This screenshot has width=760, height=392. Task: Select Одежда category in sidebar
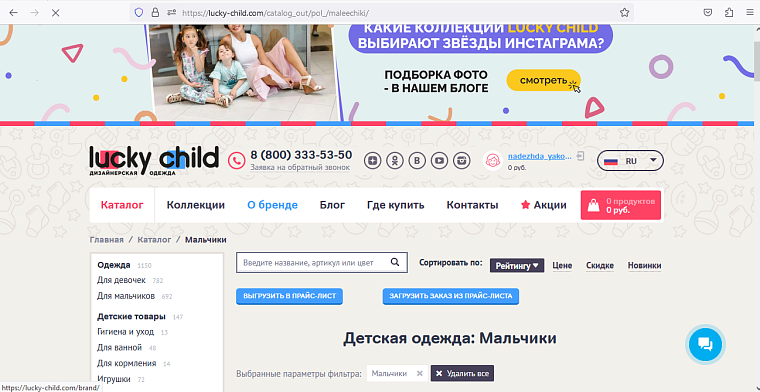[114, 265]
